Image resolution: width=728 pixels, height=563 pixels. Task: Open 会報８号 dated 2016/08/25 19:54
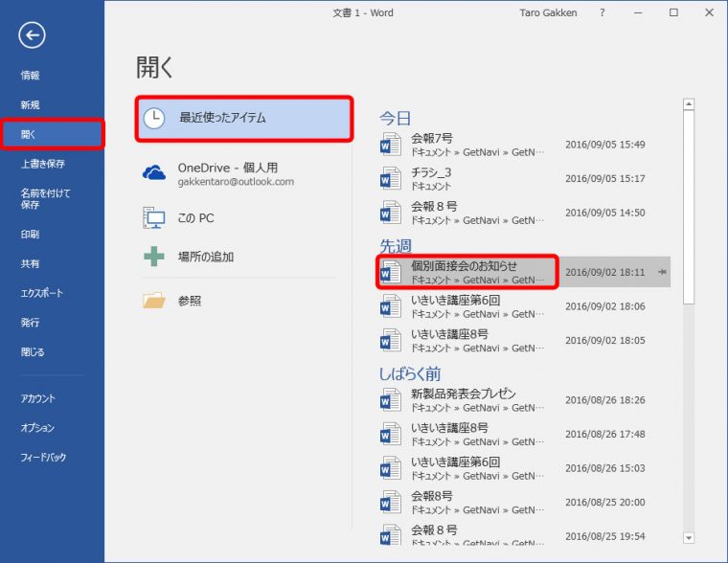[x=524, y=533]
